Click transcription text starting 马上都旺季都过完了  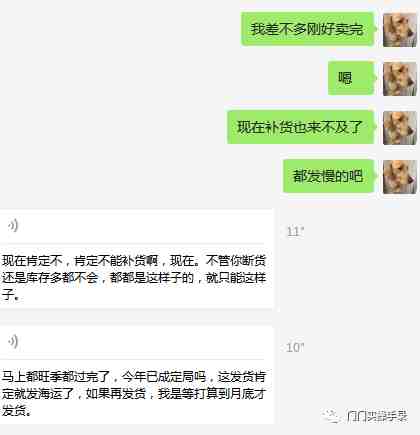point(134,394)
